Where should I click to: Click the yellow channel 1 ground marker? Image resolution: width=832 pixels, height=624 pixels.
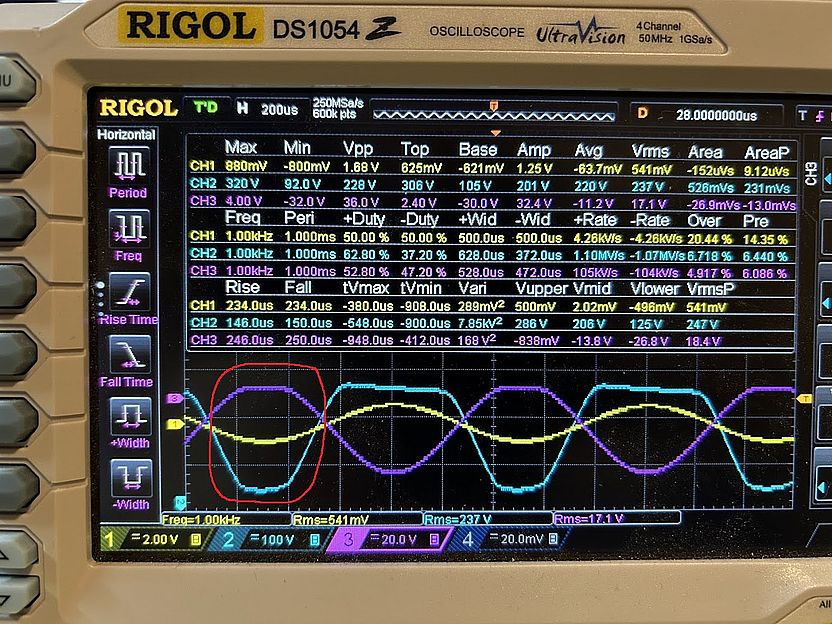click(175, 424)
